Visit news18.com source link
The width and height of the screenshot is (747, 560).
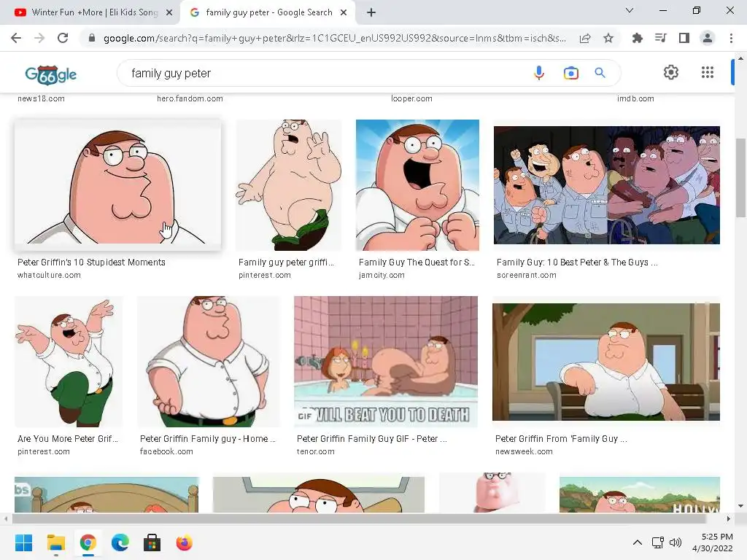point(41,98)
